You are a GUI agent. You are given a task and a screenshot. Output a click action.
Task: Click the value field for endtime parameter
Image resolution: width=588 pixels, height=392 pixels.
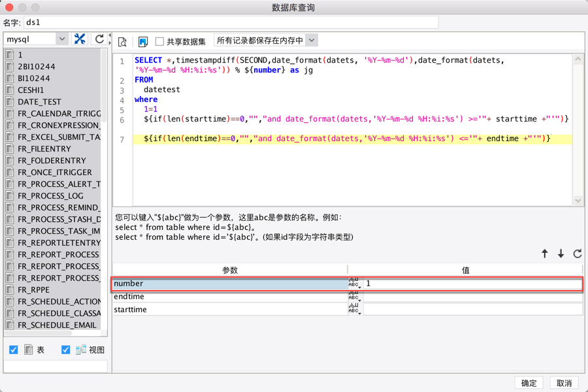click(x=472, y=297)
